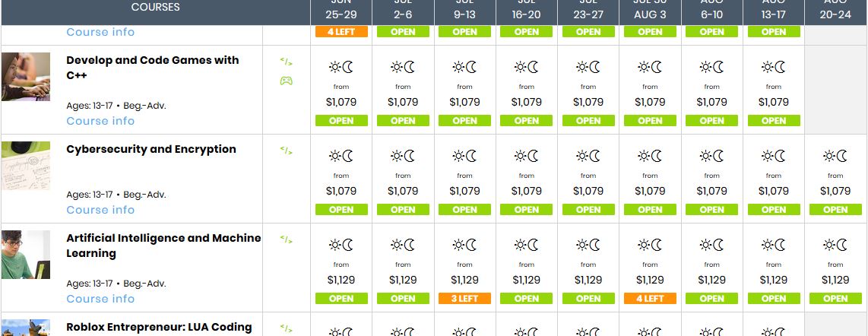868x336 pixels.
Task: Click the code tag icon beside Cybersecurity and Encryption
Action: coord(286,151)
